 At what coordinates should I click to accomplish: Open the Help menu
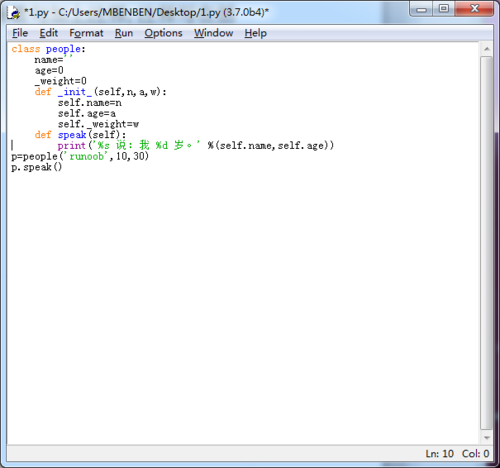click(x=255, y=33)
